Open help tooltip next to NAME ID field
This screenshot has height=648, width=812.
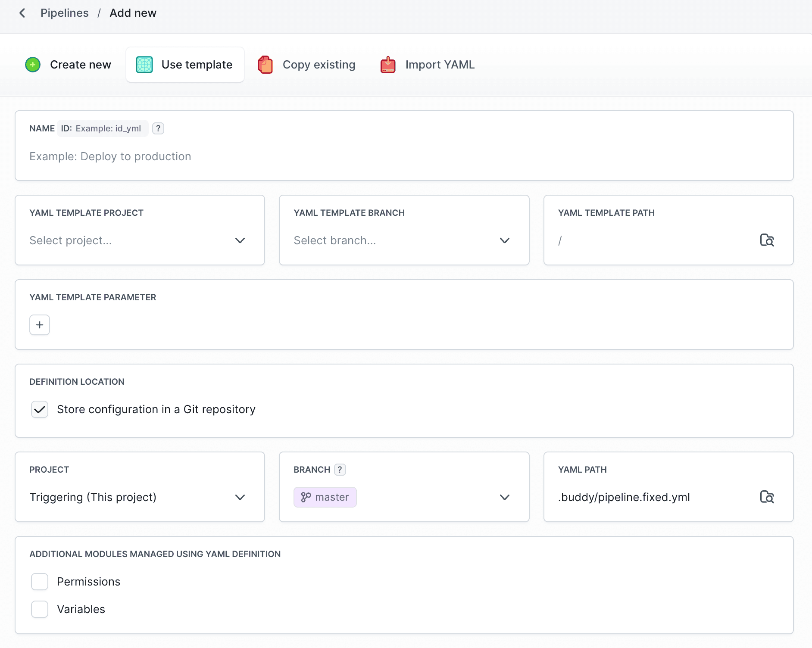pyautogui.click(x=158, y=128)
